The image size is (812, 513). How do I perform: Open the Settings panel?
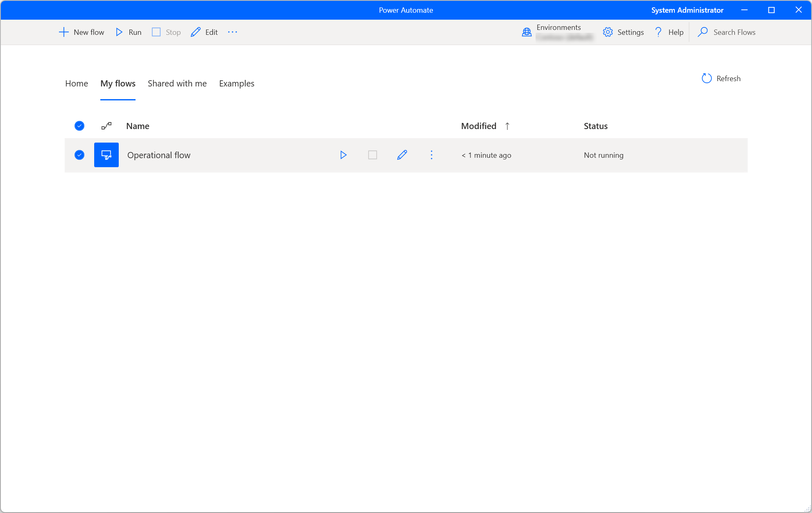[623, 32]
